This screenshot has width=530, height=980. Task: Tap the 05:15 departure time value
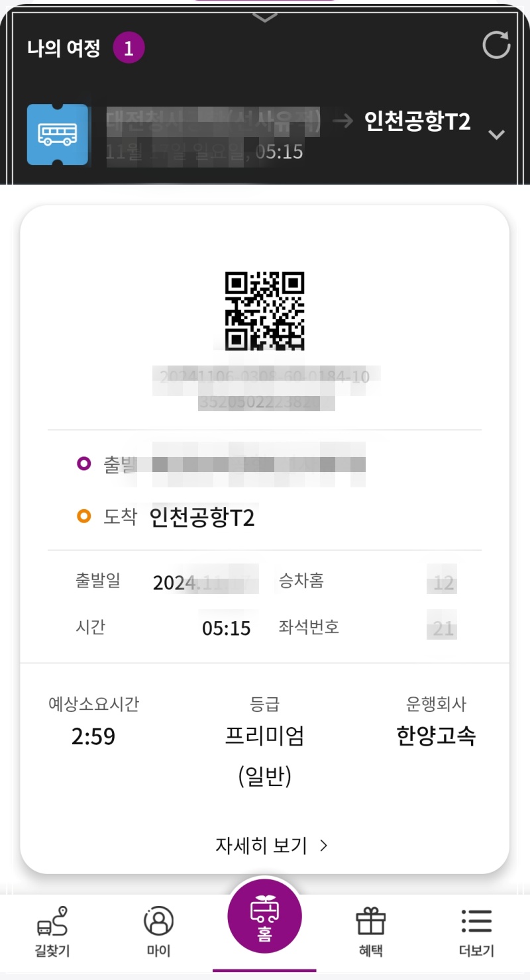coord(227,628)
